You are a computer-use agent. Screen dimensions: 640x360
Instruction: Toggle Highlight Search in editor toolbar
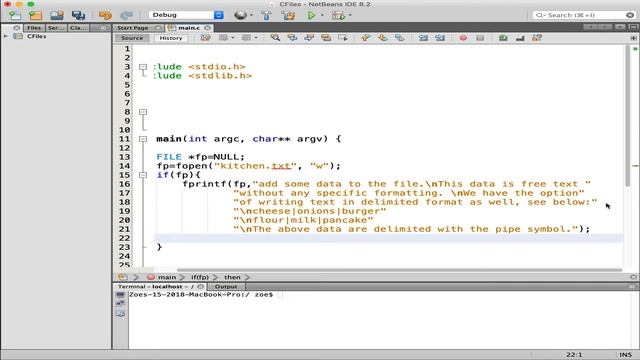coord(326,38)
